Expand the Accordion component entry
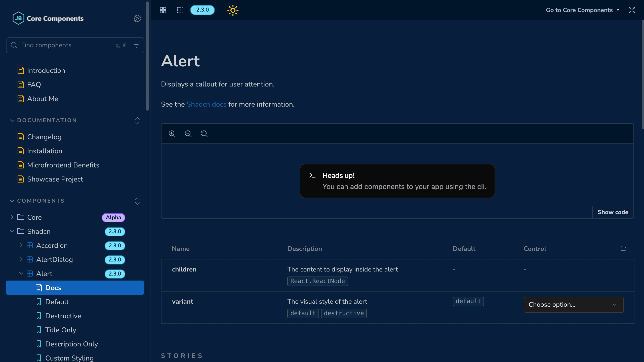This screenshot has height=362, width=644. click(21, 245)
